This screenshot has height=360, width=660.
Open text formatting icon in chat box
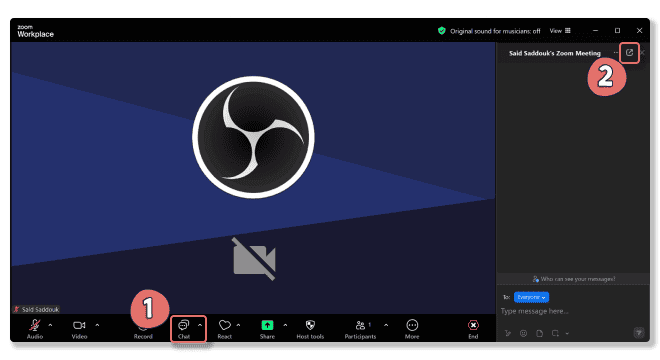pyautogui.click(x=508, y=333)
